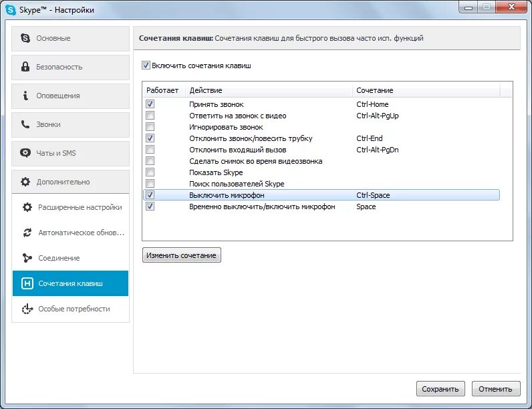
Task: Click the Space shortcut cell in last row
Action: pos(366,207)
